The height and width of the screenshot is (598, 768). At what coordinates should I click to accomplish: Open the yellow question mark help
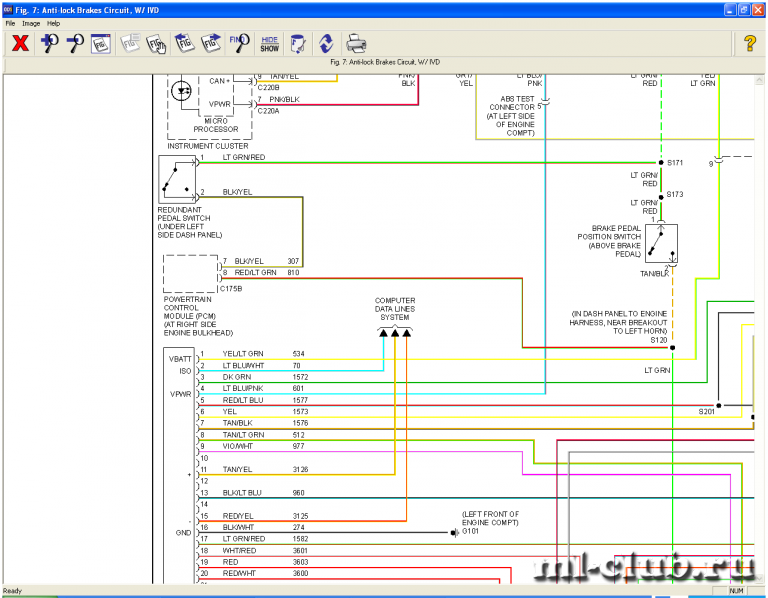tap(749, 43)
